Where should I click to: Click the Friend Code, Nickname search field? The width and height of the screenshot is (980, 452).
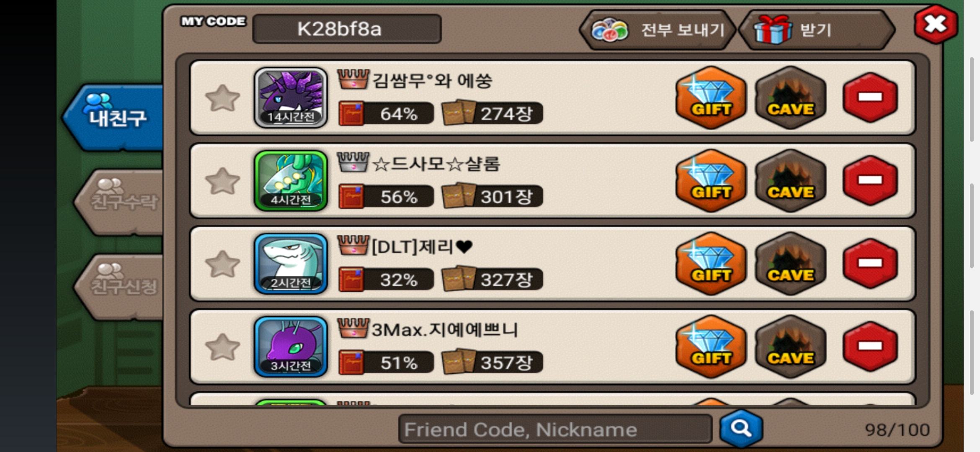pyautogui.click(x=555, y=429)
